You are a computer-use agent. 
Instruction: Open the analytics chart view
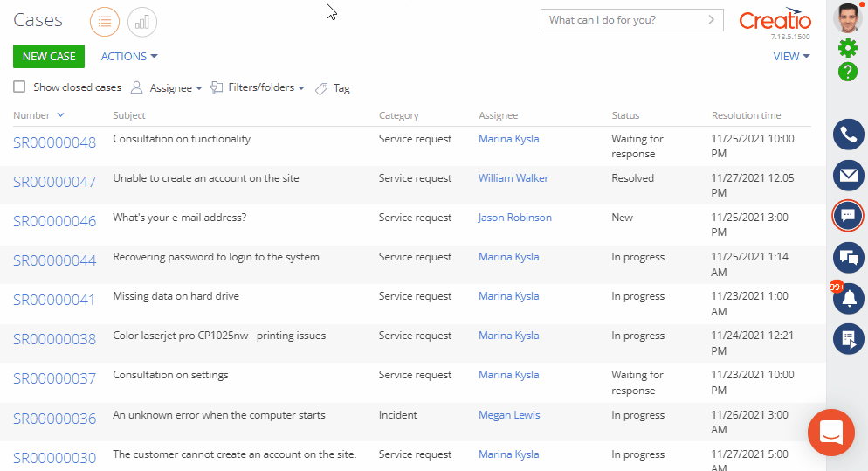pos(142,22)
